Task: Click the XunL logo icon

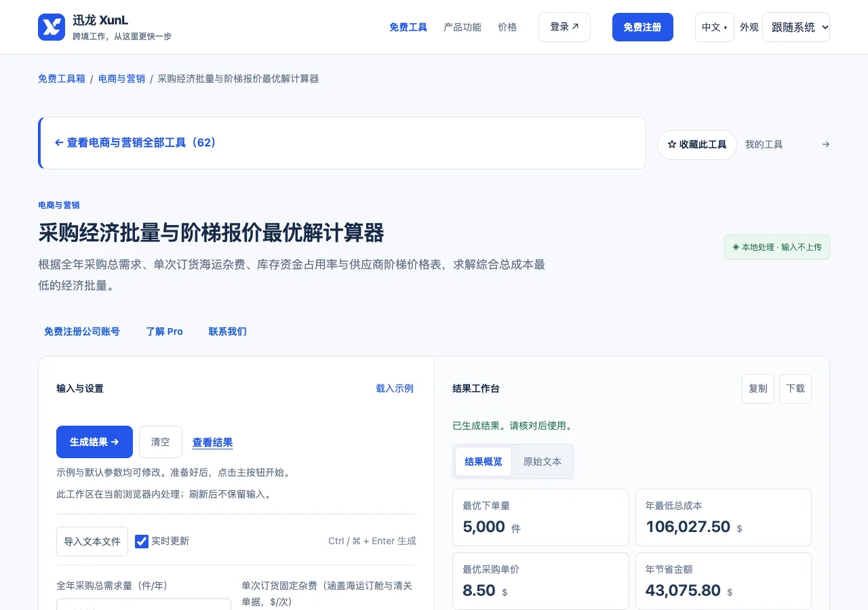Action: [x=52, y=27]
